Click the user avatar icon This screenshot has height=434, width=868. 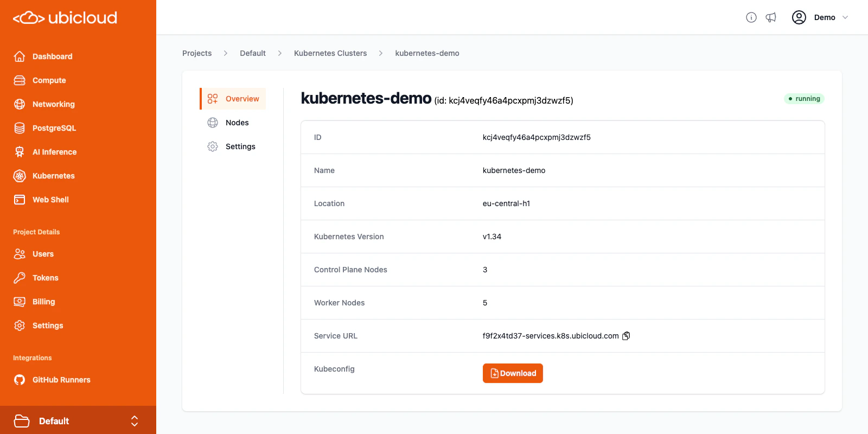[799, 17]
